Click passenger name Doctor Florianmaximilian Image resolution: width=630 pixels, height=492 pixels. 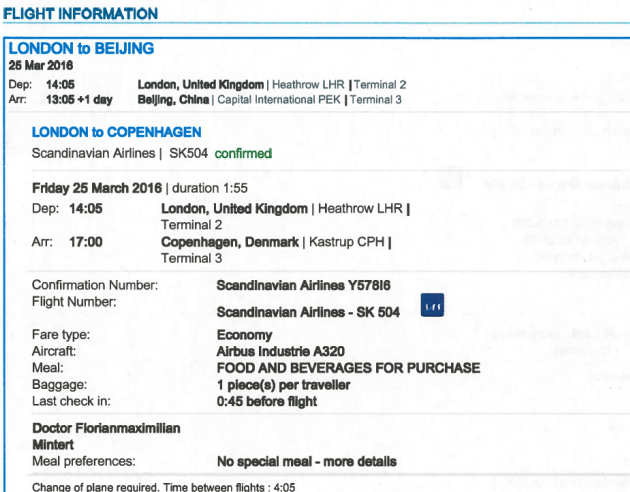(x=106, y=428)
